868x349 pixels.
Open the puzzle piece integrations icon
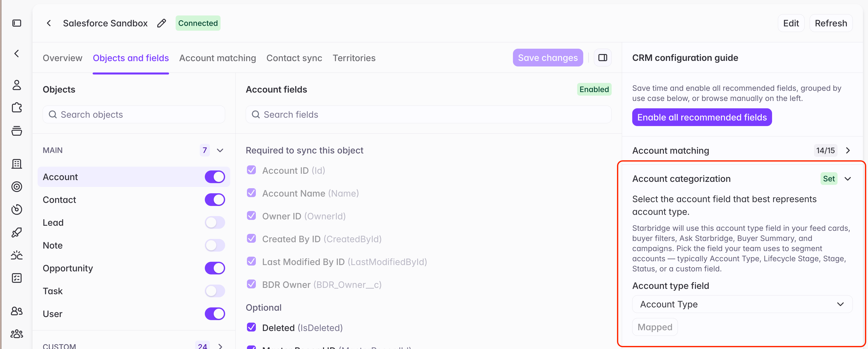pos(16,108)
